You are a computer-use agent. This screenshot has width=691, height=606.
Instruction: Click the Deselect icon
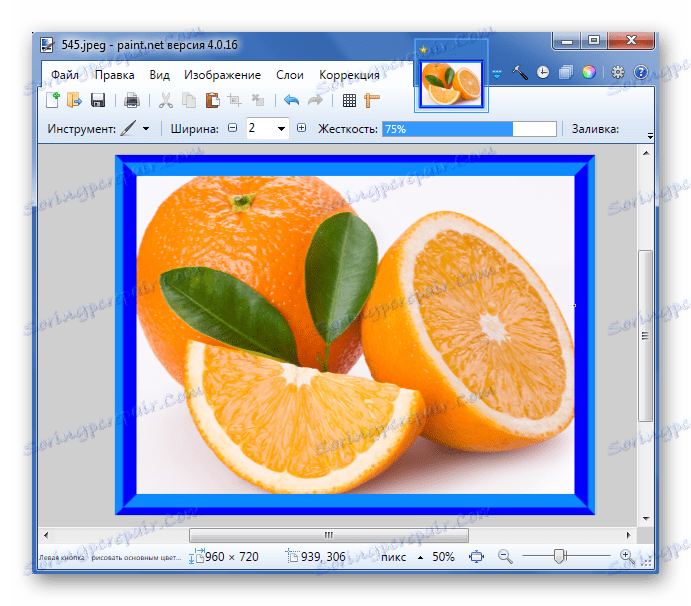pos(258,100)
